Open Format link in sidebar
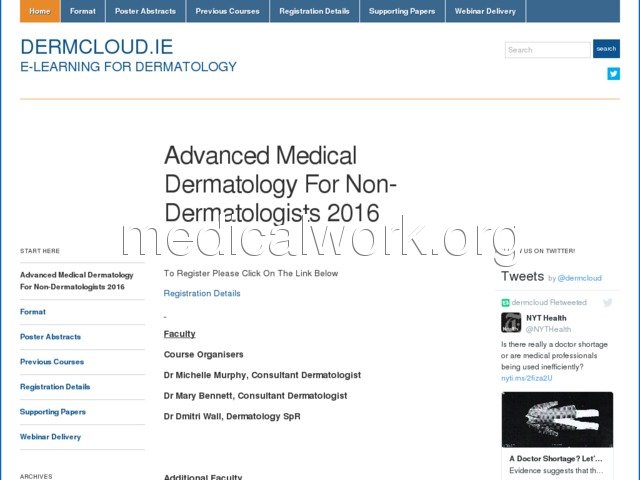The image size is (640, 480). point(33,312)
